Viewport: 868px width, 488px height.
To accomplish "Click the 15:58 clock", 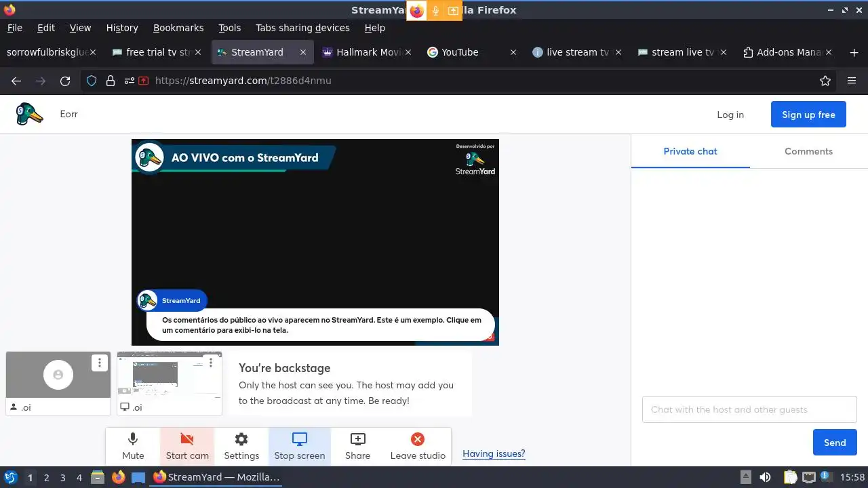I will point(852,477).
